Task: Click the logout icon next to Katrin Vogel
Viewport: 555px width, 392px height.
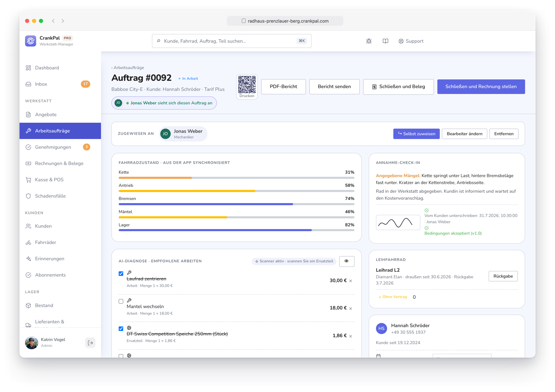Action: coord(90,343)
